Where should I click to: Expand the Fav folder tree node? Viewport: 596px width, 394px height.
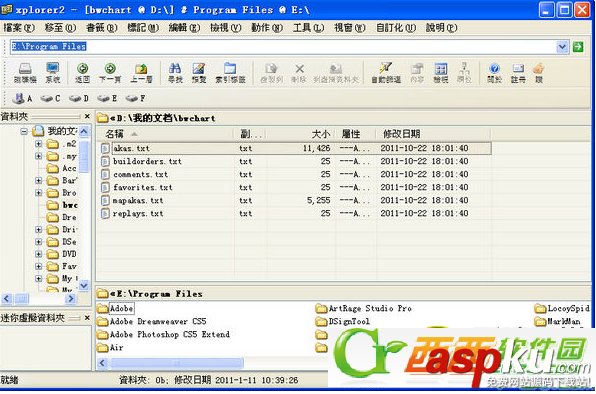(x=38, y=266)
